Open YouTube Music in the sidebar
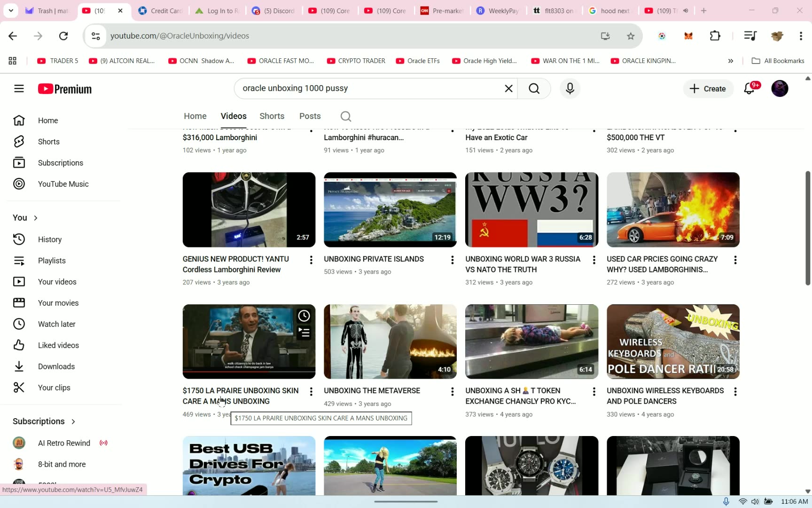The height and width of the screenshot is (508, 812). click(63, 184)
